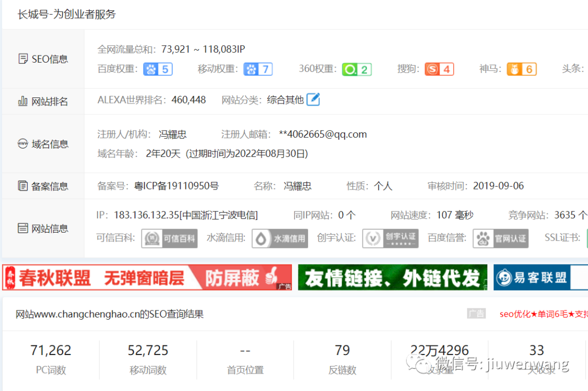This screenshot has width=588, height=391.
Task: Click the 搜狗 4 rating badge
Action: (x=439, y=69)
